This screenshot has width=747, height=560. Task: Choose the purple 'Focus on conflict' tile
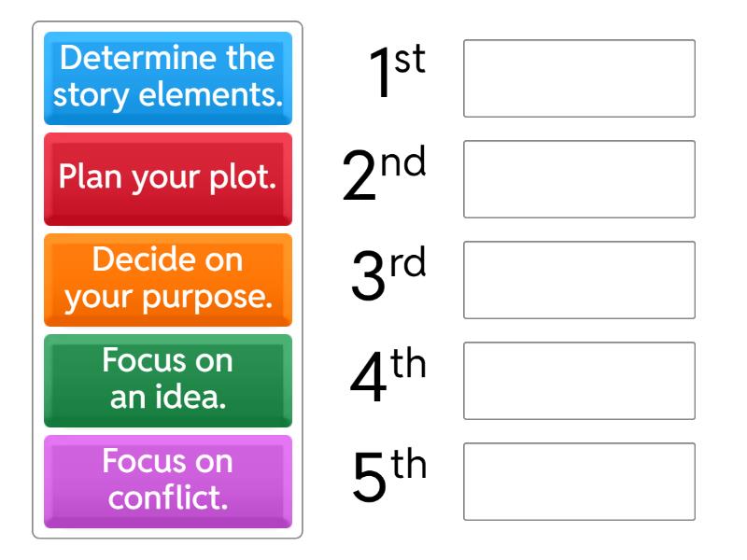168,482
